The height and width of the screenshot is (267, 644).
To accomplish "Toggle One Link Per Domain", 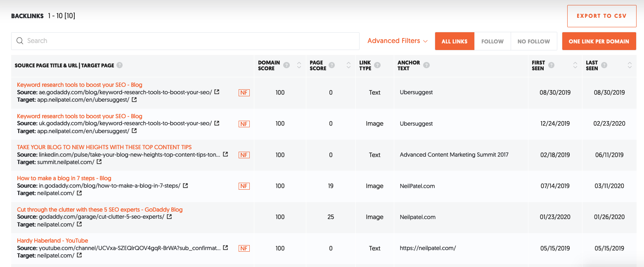I will [599, 41].
